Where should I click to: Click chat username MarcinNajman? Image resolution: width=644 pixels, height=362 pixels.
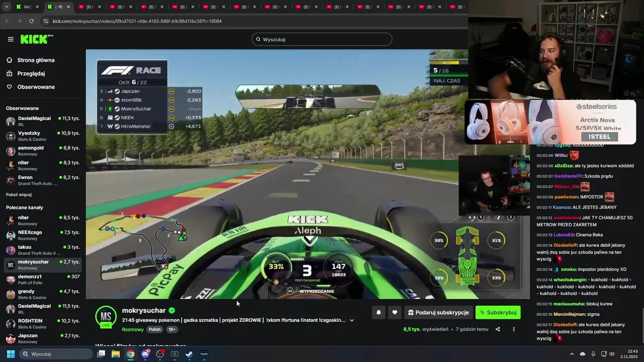click(x=570, y=314)
